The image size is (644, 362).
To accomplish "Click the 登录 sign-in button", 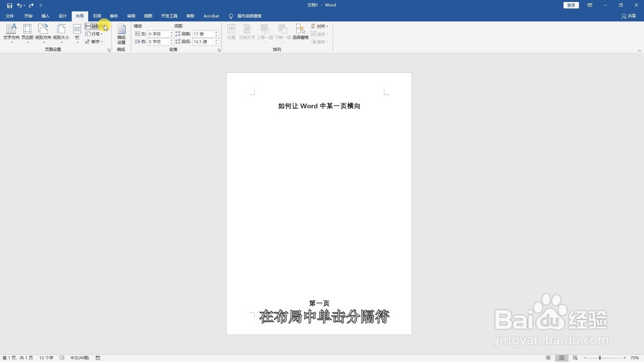I will 571,5.
